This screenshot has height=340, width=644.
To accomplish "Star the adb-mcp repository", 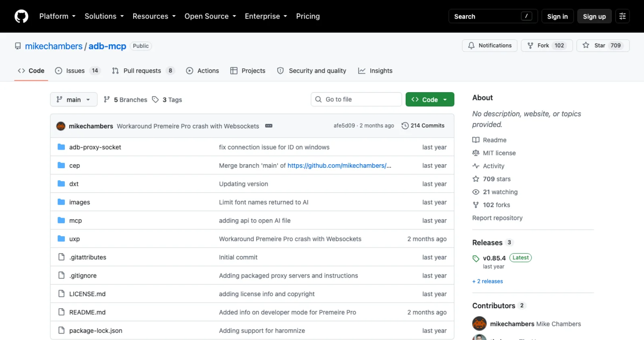I will tap(603, 45).
